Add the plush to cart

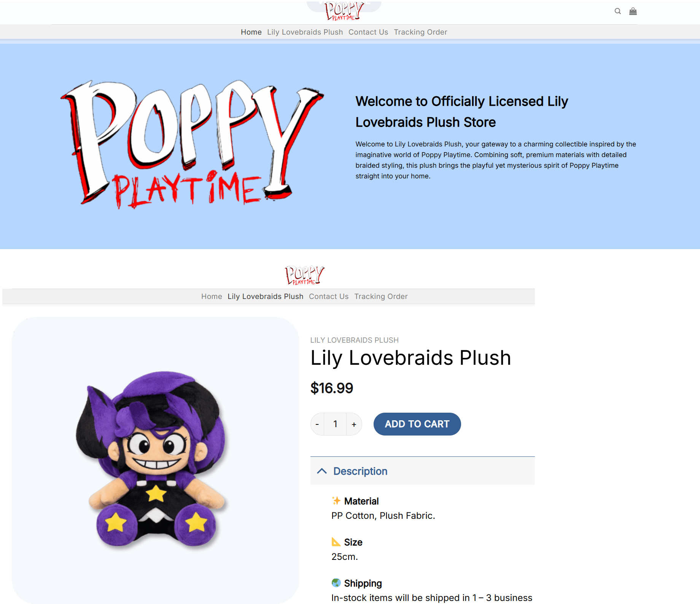tap(417, 424)
